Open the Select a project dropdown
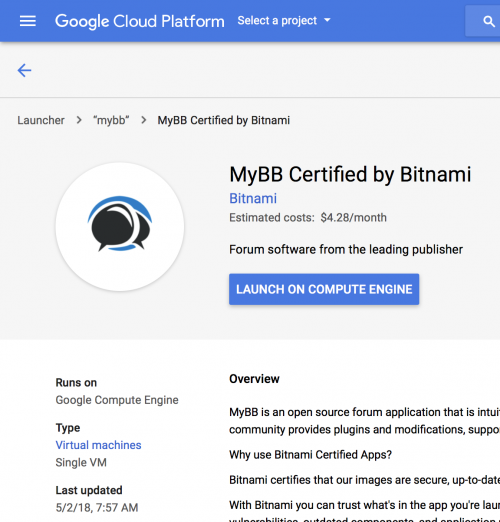 (284, 21)
